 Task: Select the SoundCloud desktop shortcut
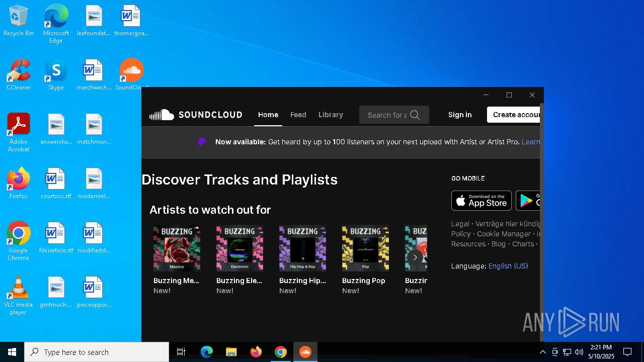[131, 75]
